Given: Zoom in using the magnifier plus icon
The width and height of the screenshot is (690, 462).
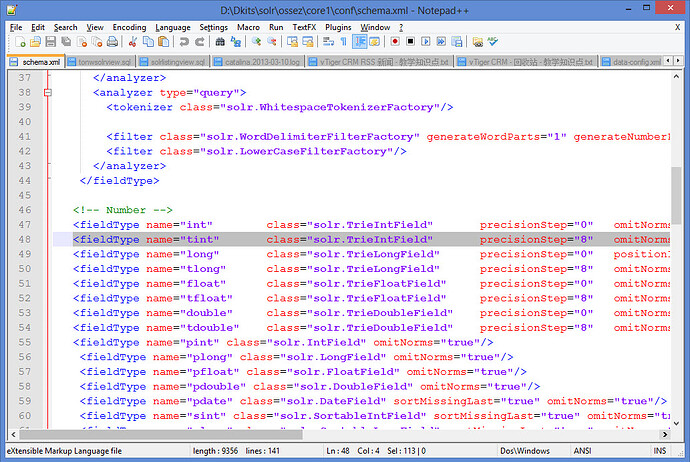Looking at the screenshot, I should click(x=256, y=42).
